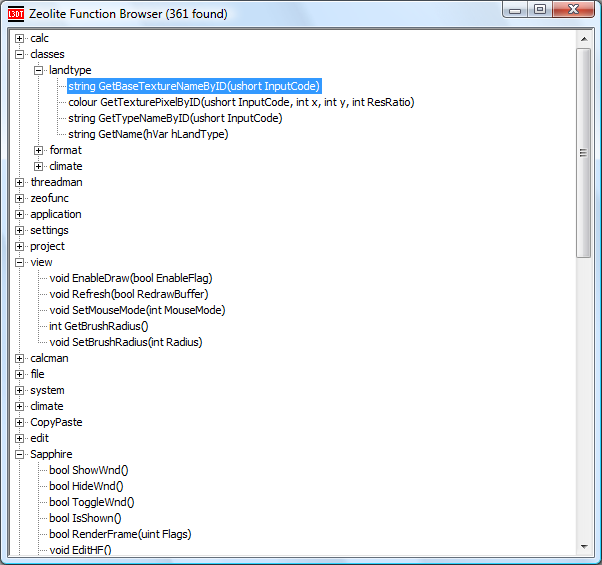602x565 pixels.
Task: Expand the climate node under classes
Action: click(x=39, y=166)
